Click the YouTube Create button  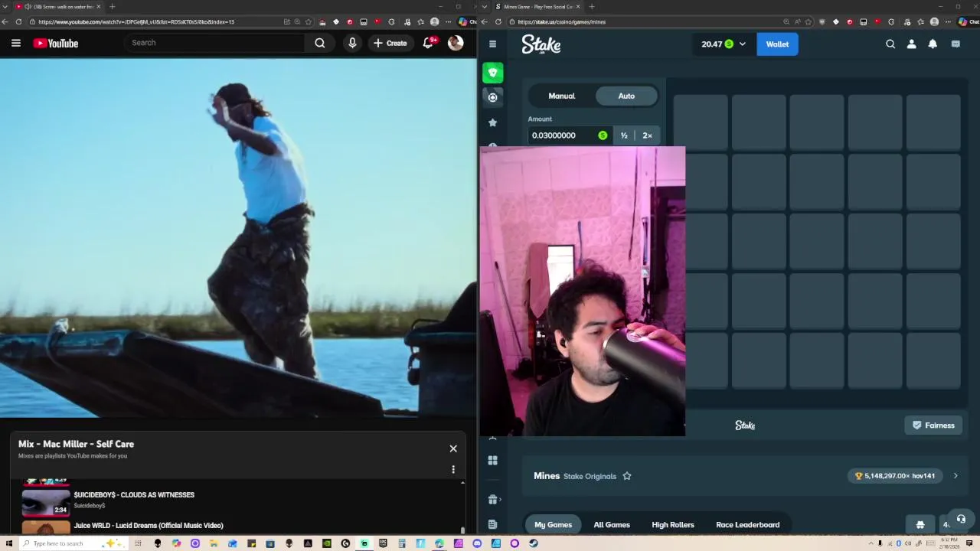tap(390, 43)
